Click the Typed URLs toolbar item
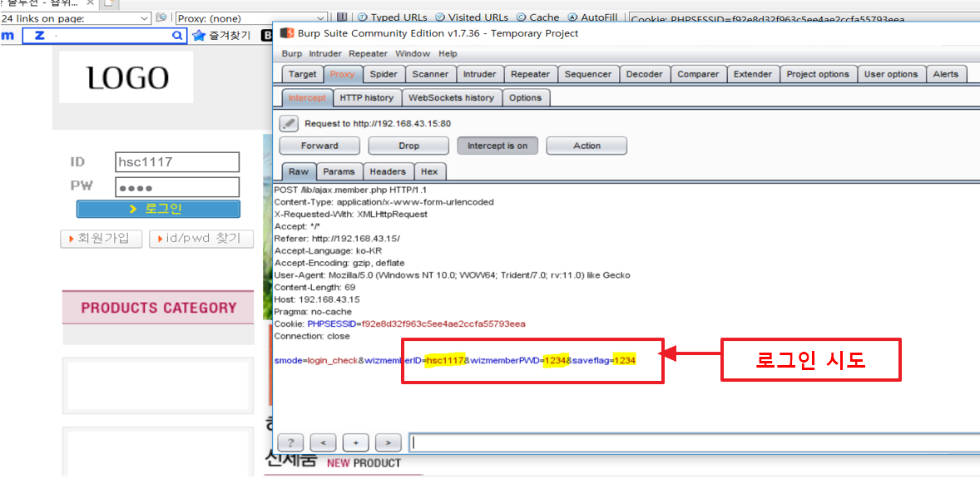The height and width of the screenshot is (489, 980). [392, 17]
